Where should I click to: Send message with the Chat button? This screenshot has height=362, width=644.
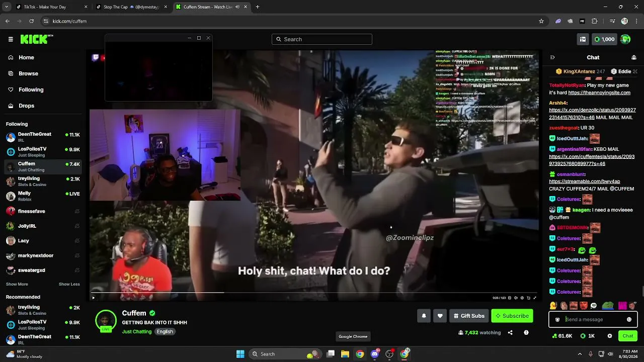pos(628,336)
